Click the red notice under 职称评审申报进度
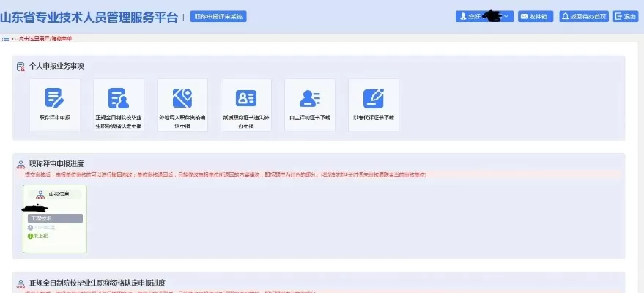Screen dimensions: 644x293 [225, 175]
